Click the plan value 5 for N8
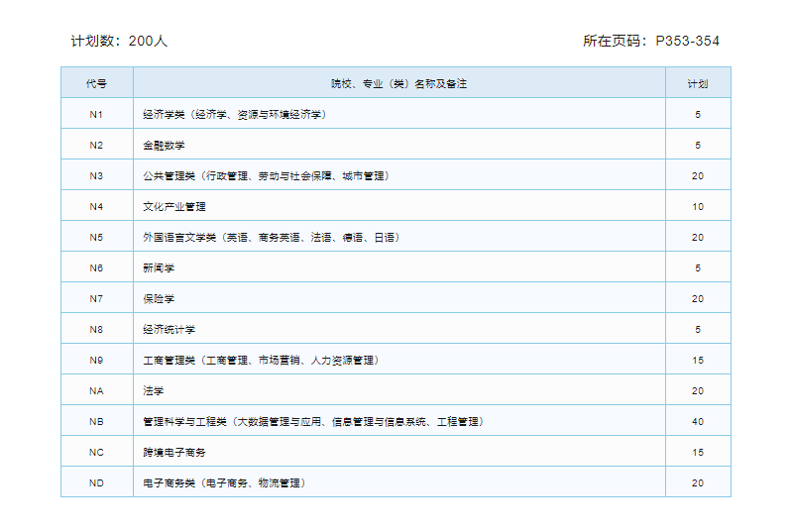This screenshot has width=792, height=532. pyautogui.click(x=698, y=330)
